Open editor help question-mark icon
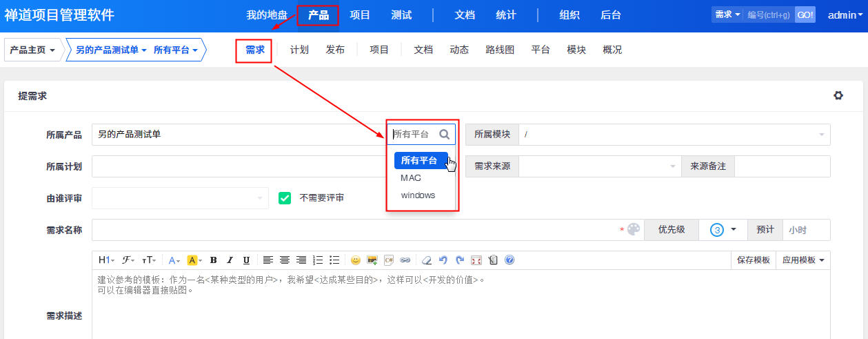The width and height of the screenshot is (868, 339). click(509, 260)
